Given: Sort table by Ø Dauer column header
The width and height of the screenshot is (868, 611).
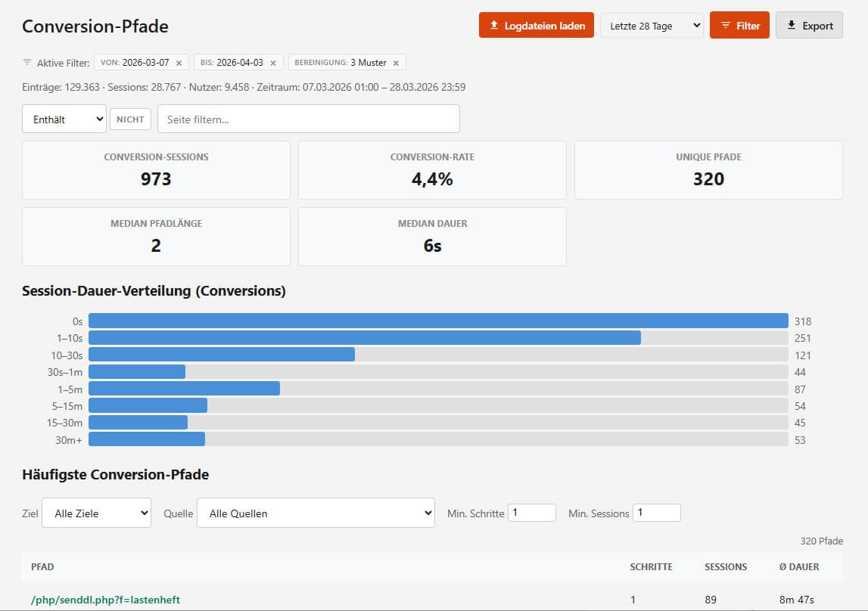Looking at the screenshot, I should [798, 566].
